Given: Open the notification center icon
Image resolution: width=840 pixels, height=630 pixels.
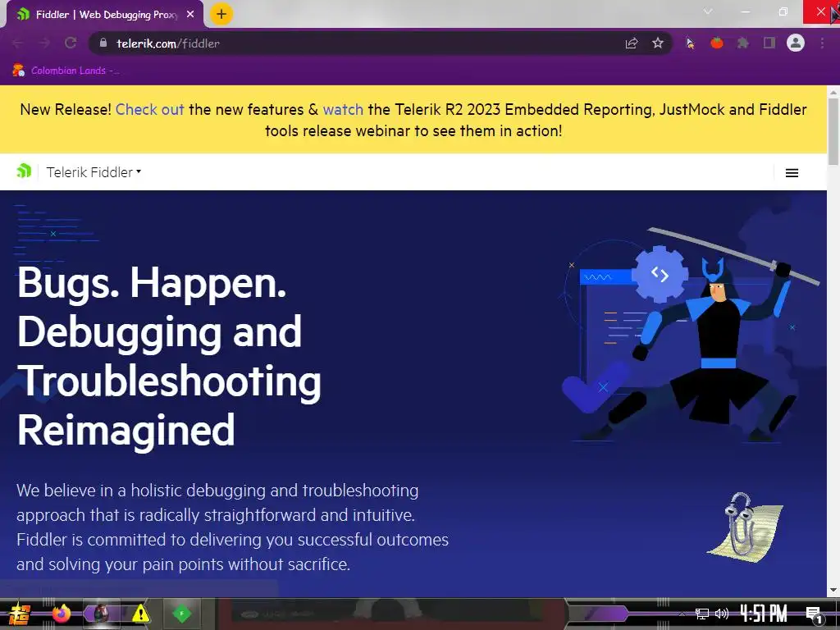Looking at the screenshot, I should coord(814,614).
